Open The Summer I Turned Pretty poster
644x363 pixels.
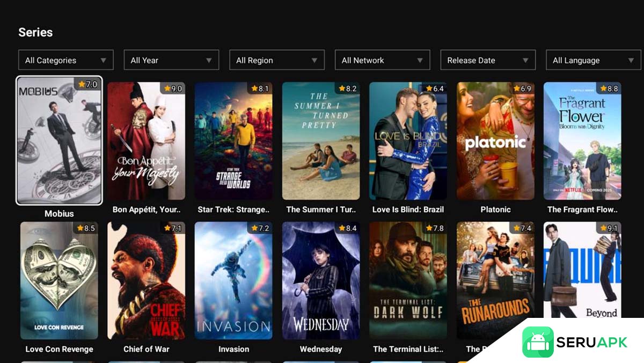point(321,141)
